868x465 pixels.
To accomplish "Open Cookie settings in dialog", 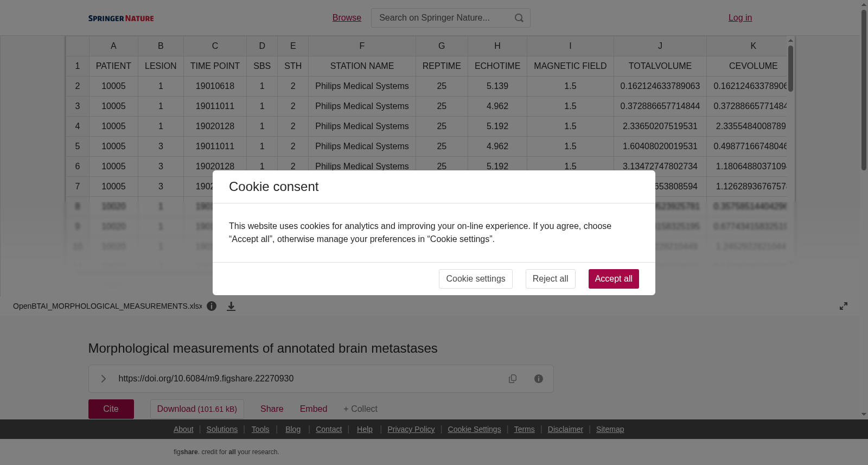I will click(x=476, y=279).
